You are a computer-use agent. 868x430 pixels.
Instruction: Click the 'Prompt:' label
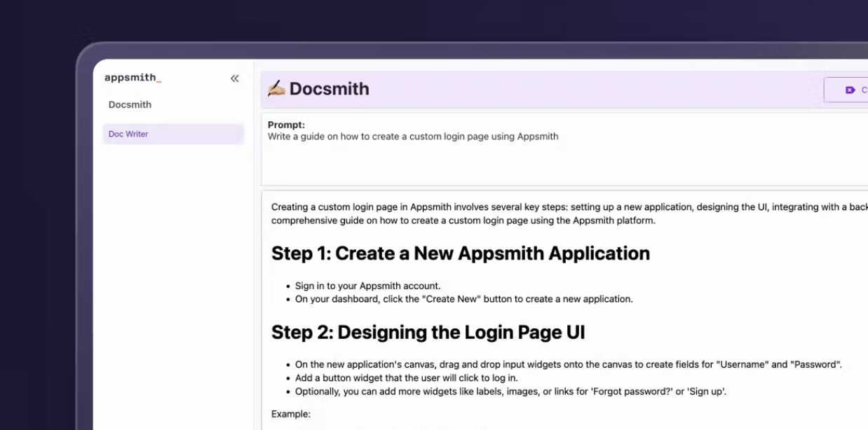click(286, 125)
